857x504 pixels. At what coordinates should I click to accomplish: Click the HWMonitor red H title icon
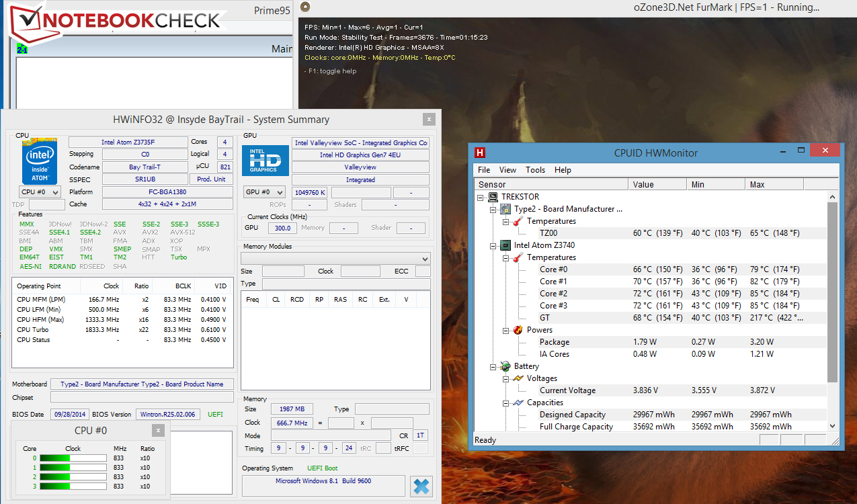coord(480,153)
